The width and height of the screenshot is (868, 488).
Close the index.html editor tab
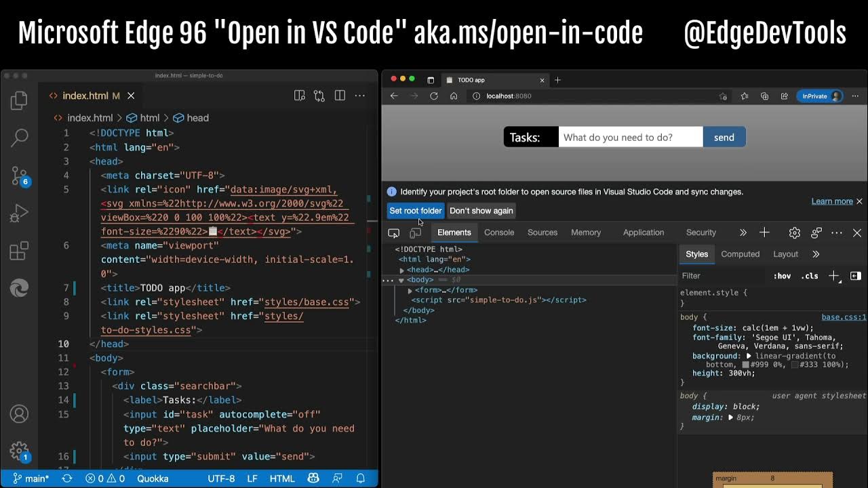click(x=131, y=96)
